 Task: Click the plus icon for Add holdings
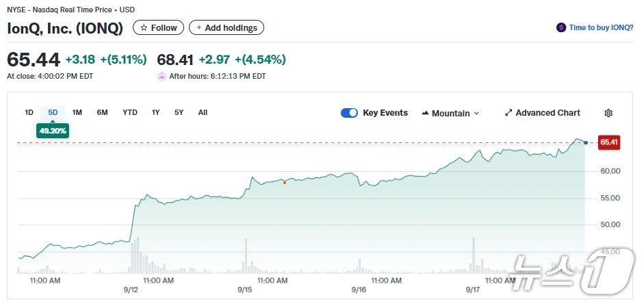199,28
